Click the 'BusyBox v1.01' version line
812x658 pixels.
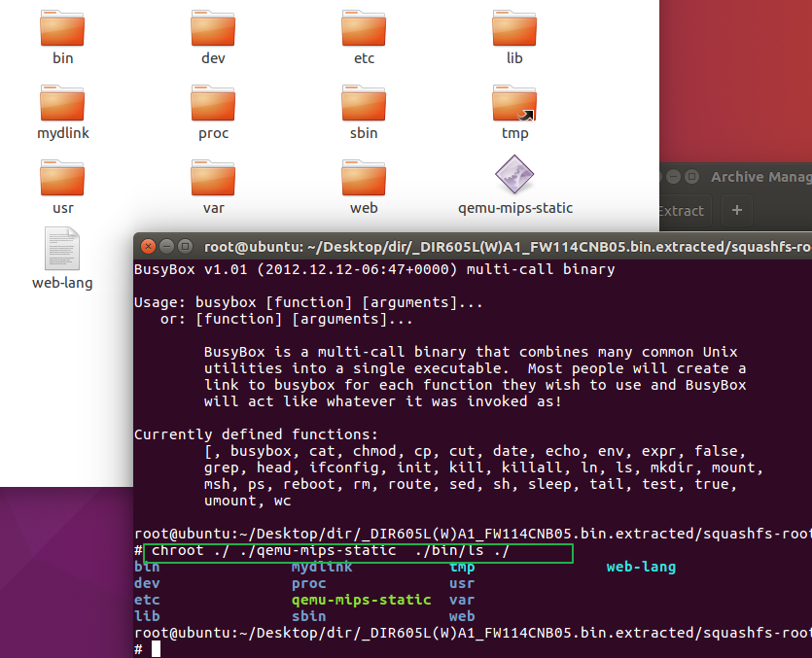click(x=374, y=269)
